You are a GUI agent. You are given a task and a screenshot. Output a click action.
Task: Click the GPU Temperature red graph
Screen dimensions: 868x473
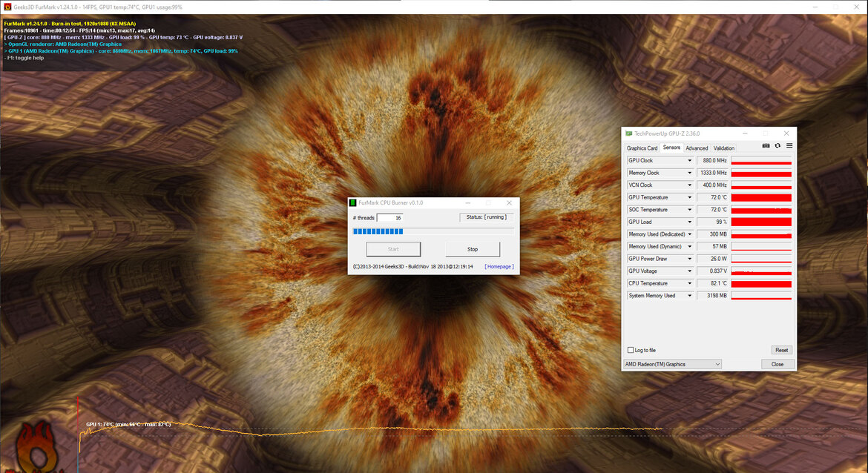point(761,197)
